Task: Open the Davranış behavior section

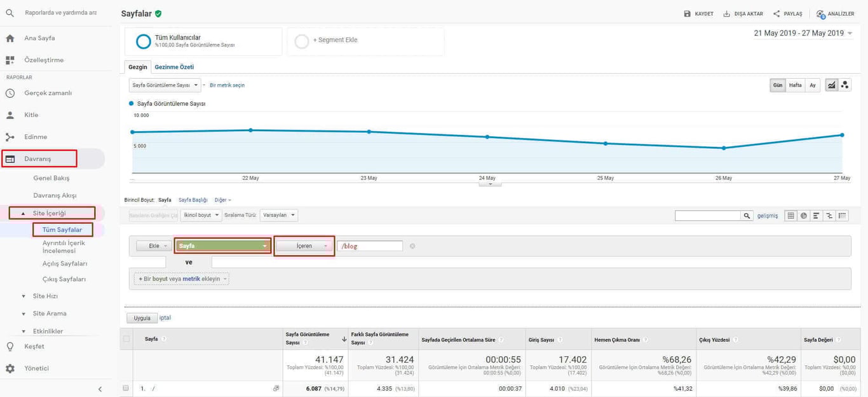Action: click(x=39, y=158)
